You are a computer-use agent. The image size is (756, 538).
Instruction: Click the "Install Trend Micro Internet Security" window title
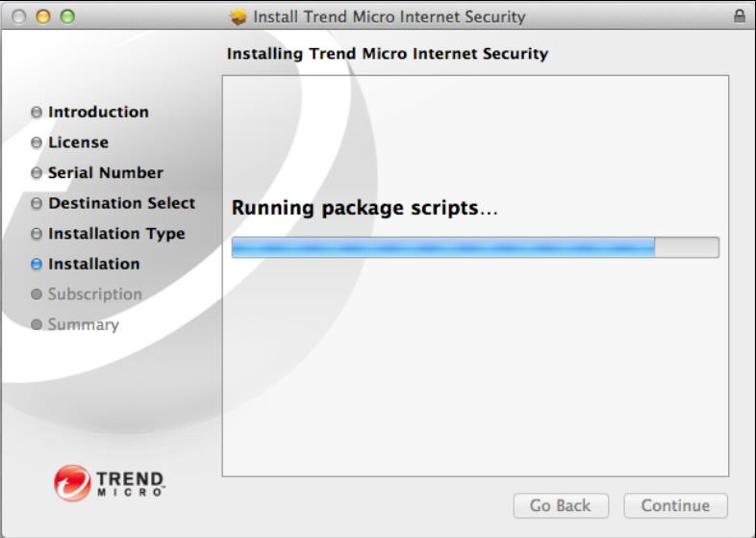coord(389,16)
